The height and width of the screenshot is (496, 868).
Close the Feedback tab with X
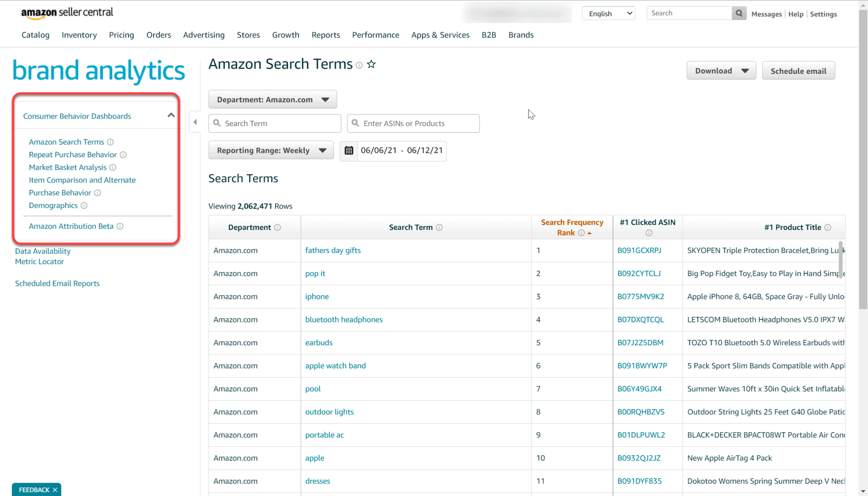pos(55,490)
